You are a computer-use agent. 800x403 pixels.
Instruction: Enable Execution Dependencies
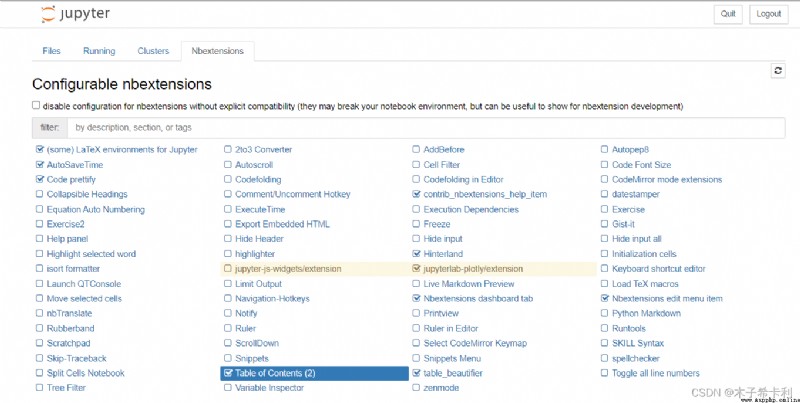[x=416, y=209]
